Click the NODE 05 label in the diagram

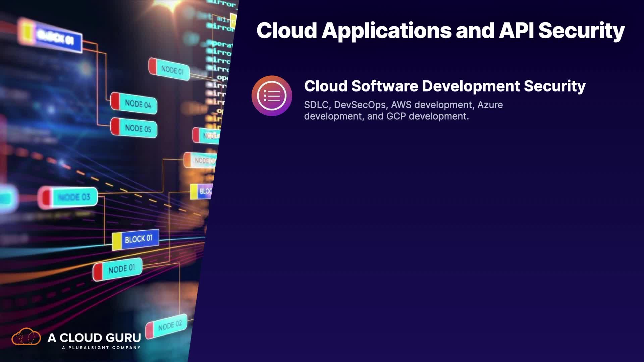click(138, 128)
